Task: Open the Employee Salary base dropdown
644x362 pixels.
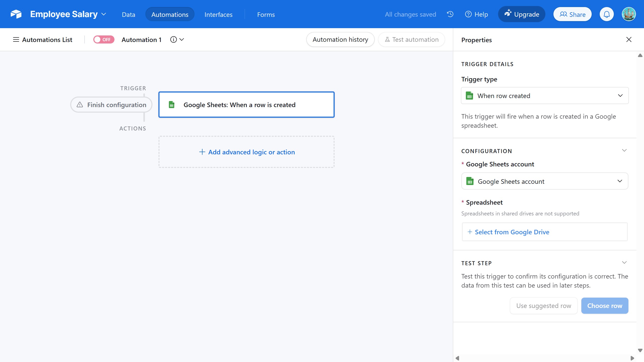Action: tap(68, 14)
